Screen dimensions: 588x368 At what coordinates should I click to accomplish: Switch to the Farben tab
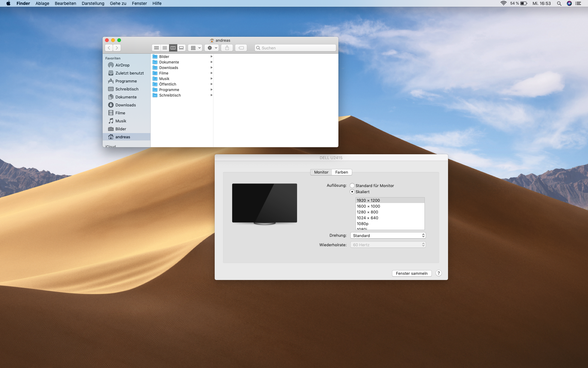[x=341, y=172]
